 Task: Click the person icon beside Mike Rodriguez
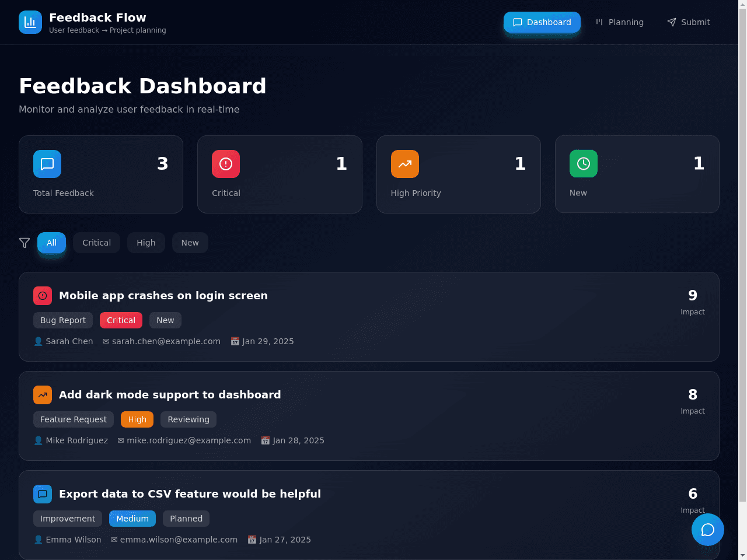point(39,440)
